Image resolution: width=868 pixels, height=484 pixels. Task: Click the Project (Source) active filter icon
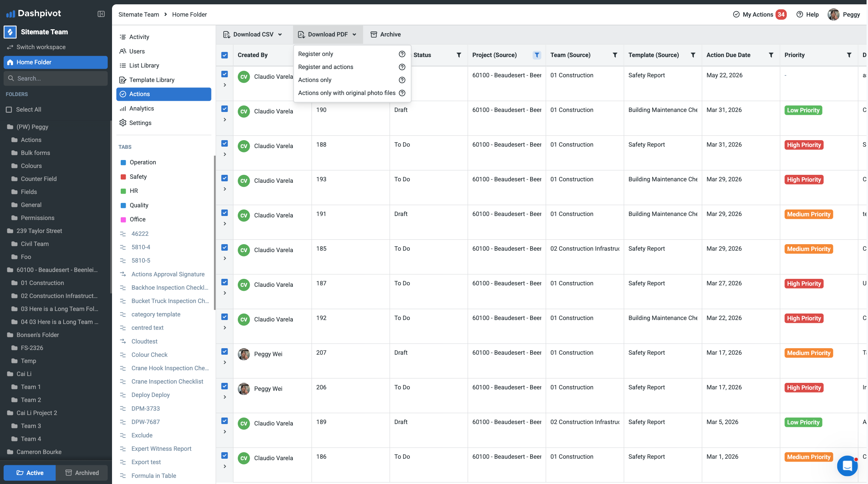click(x=537, y=55)
